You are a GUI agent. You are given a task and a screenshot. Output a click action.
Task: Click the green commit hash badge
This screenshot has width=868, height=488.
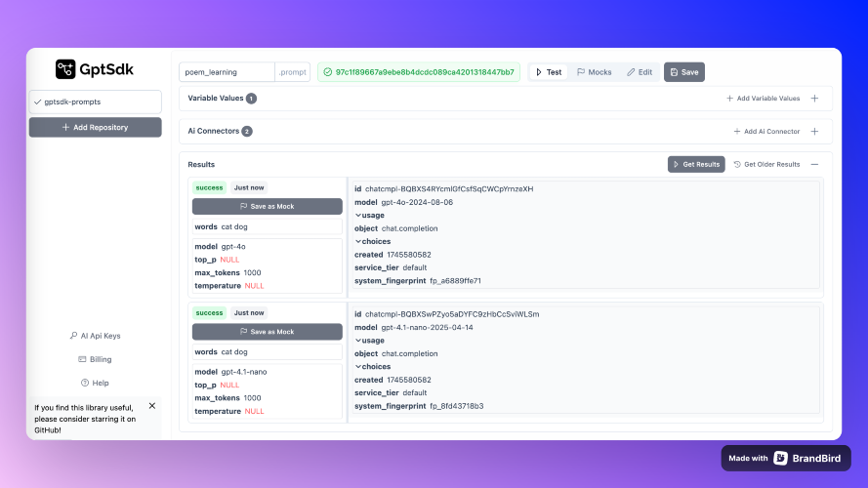(419, 72)
